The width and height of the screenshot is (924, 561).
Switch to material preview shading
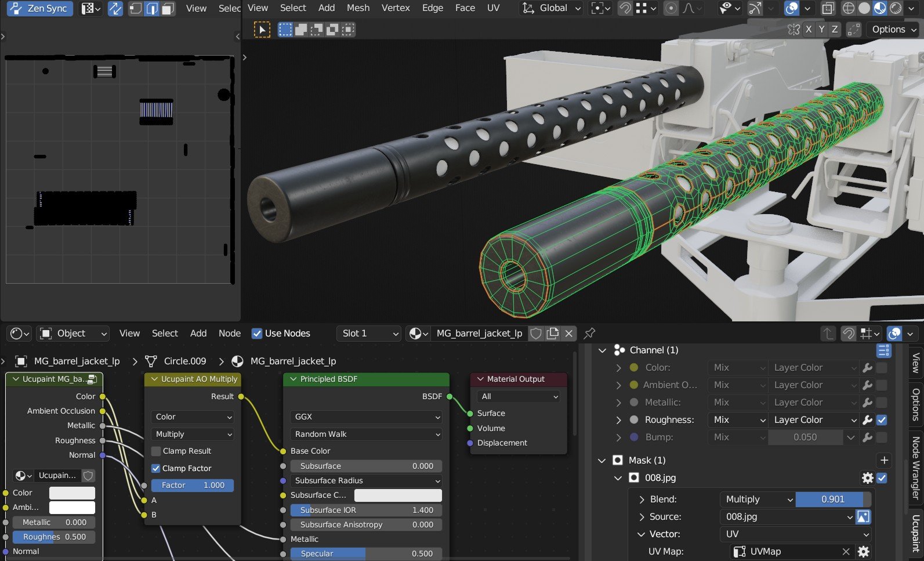[880, 8]
